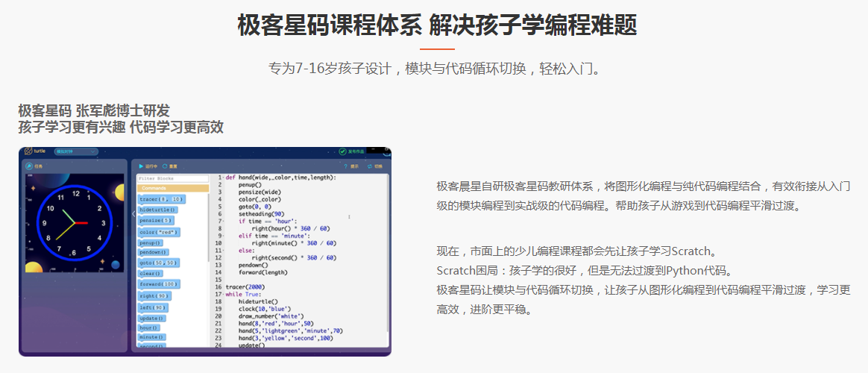The width and height of the screenshot is (868, 373).
Task: Select the Commands category tab
Action: tap(173, 188)
